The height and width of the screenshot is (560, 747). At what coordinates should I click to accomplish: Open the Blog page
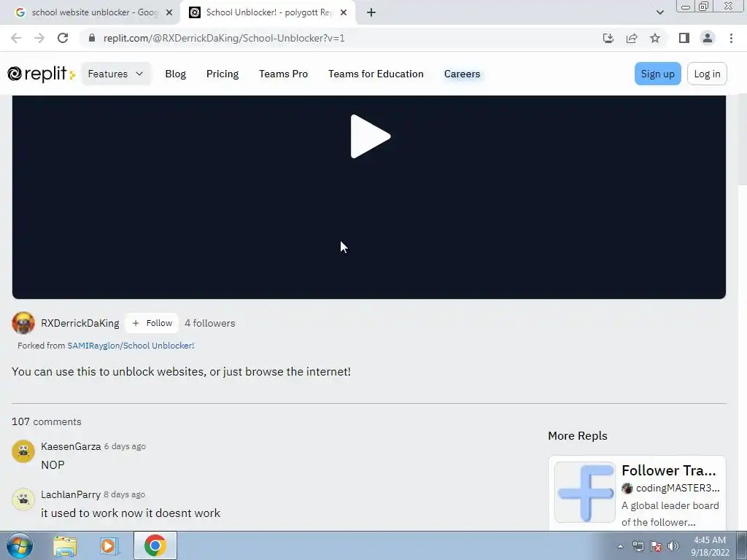click(175, 74)
